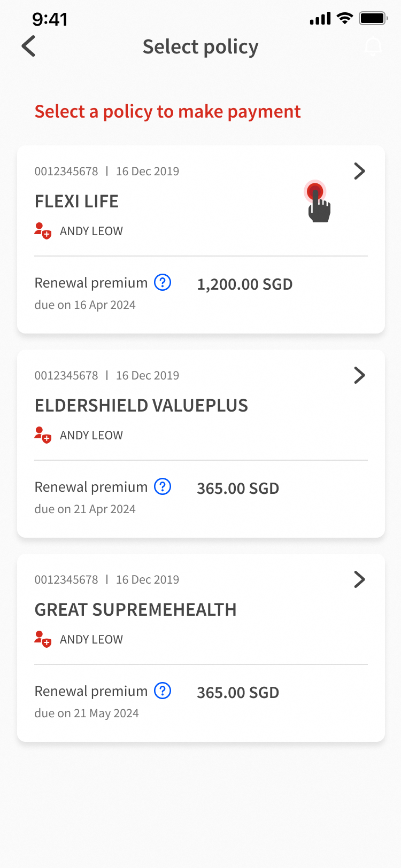Tap help icon for Eldershield renewal premium
401x868 pixels.
click(x=163, y=486)
